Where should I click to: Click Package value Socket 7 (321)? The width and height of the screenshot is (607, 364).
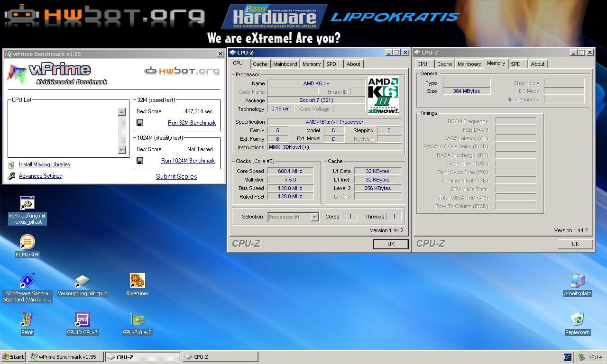point(316,100)
